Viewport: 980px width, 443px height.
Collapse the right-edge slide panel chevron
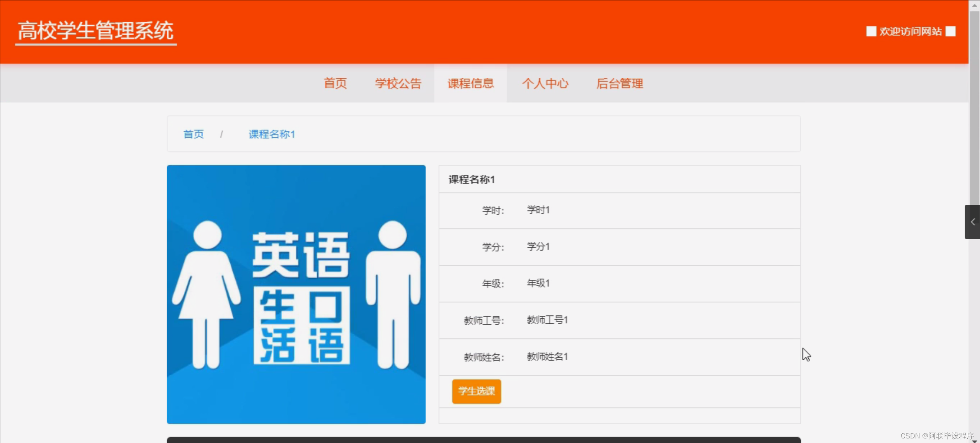972,221
